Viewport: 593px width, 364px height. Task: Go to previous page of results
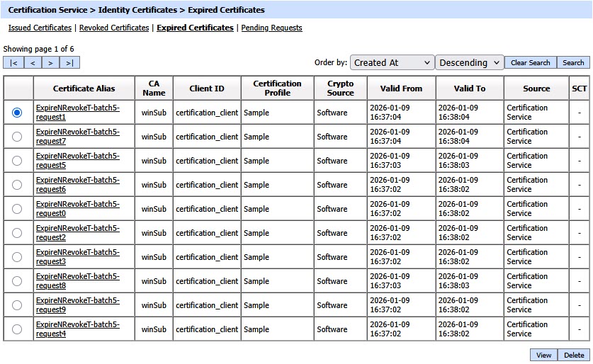[x=33, y=63]
